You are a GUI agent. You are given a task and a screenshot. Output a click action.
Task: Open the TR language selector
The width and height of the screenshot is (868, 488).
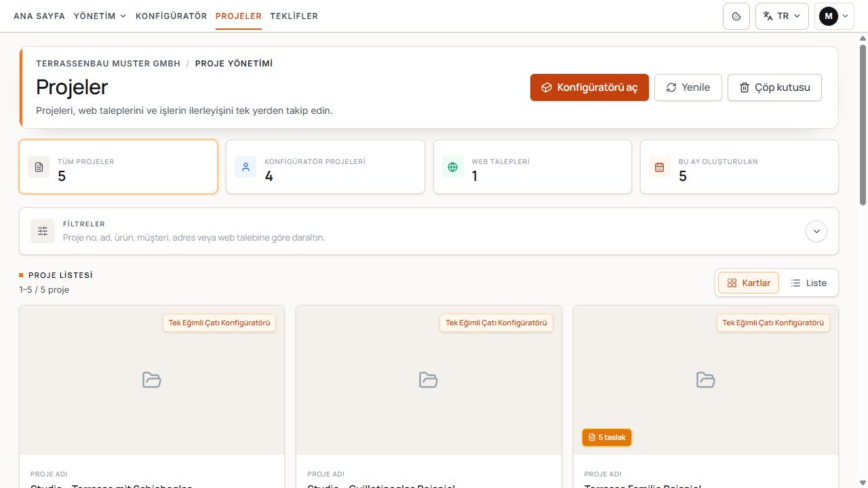(782, 16)
